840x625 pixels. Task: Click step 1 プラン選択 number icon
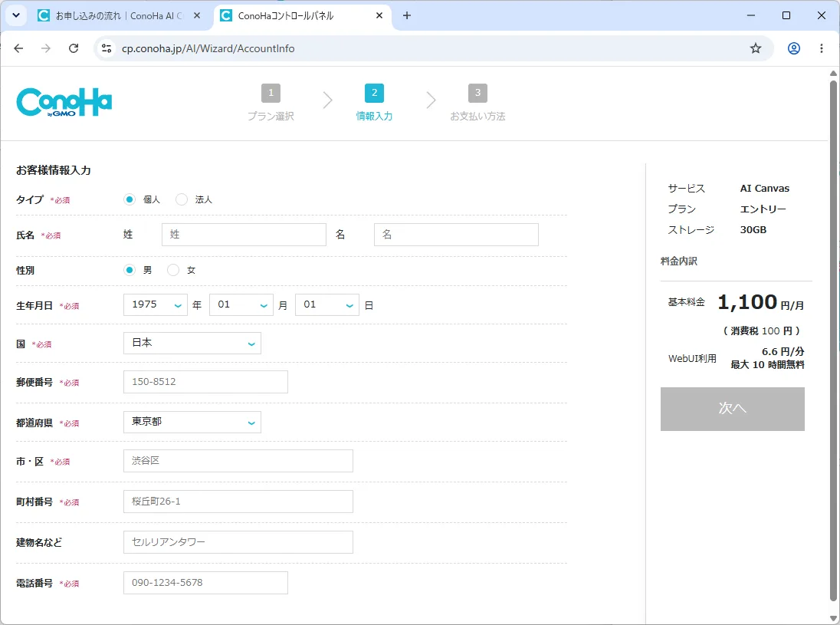[271, 93]
